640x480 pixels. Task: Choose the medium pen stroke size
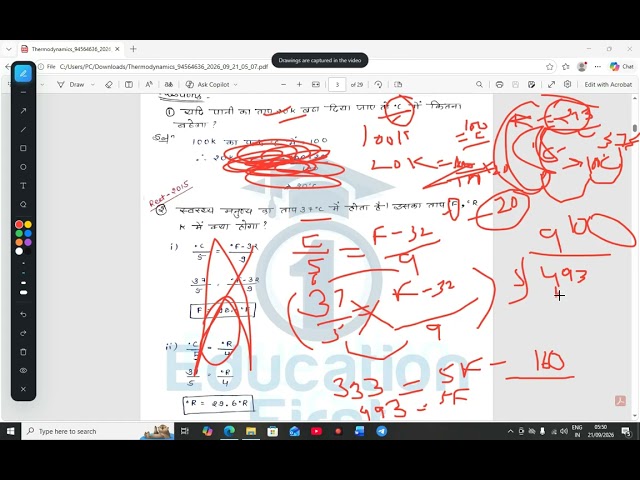point(23,282)
